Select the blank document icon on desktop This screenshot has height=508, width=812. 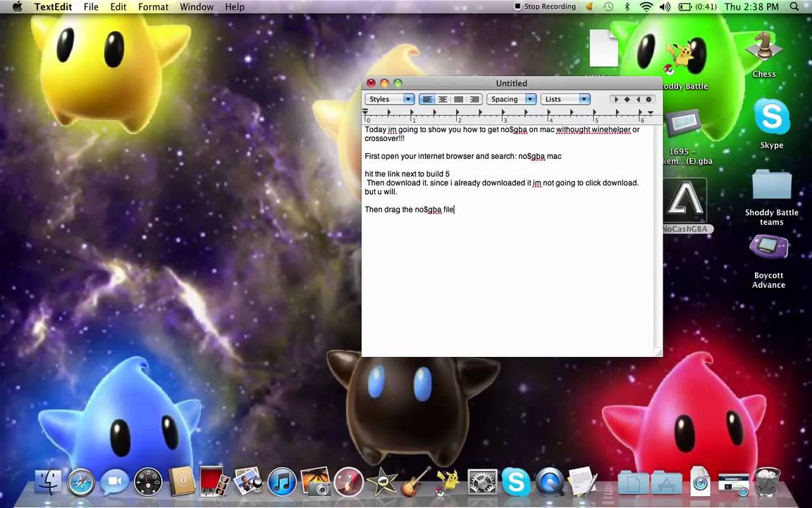(603, 48)
